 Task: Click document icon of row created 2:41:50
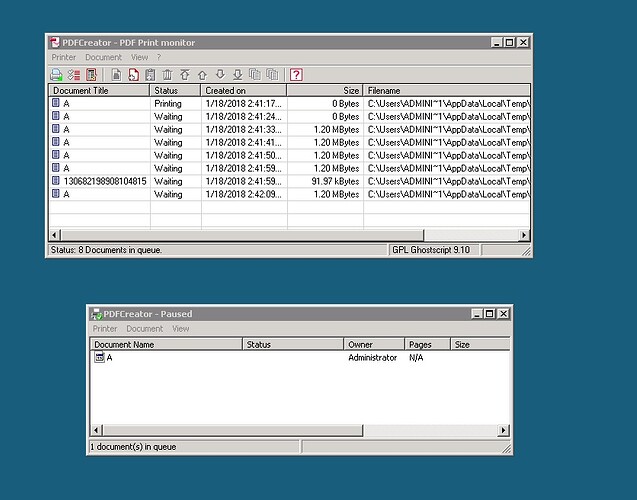[x=56, y=154]
